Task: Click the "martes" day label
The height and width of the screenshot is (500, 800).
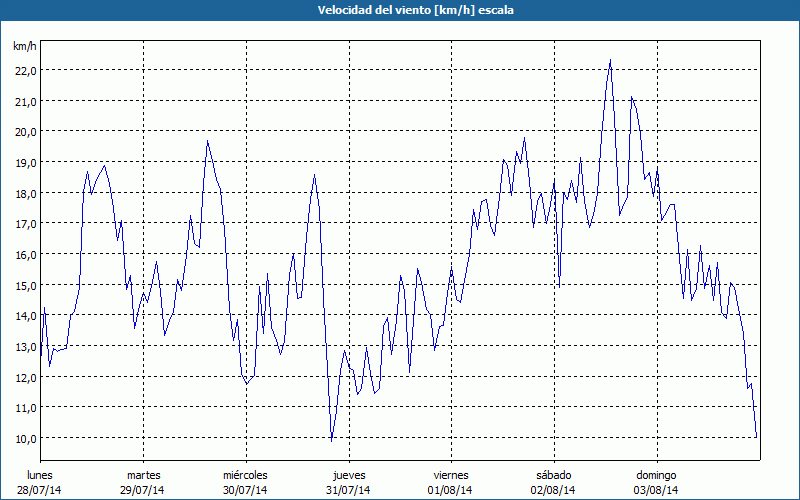Action: coord(143,475)
